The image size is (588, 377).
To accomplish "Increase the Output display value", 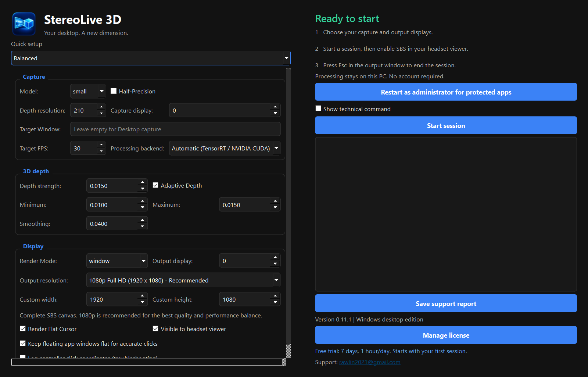I will click(x=275, y=257).
